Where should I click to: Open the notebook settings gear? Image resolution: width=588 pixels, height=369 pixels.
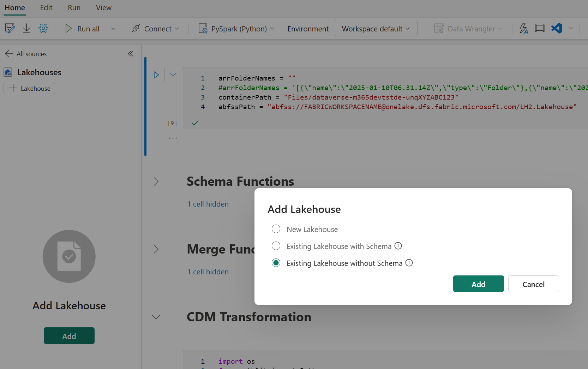(x=43, y=28)
